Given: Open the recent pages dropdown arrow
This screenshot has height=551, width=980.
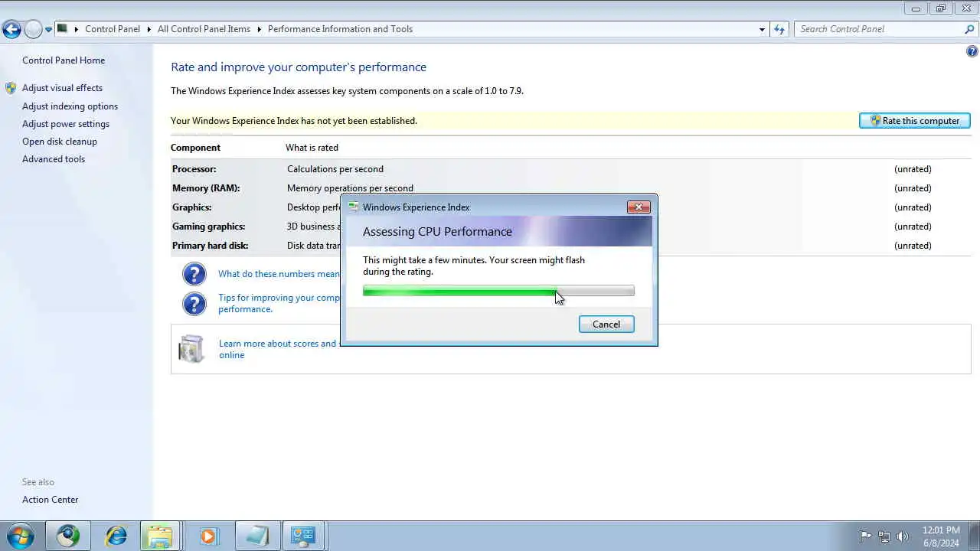Looking at the screenshot, I should (48, 30).
